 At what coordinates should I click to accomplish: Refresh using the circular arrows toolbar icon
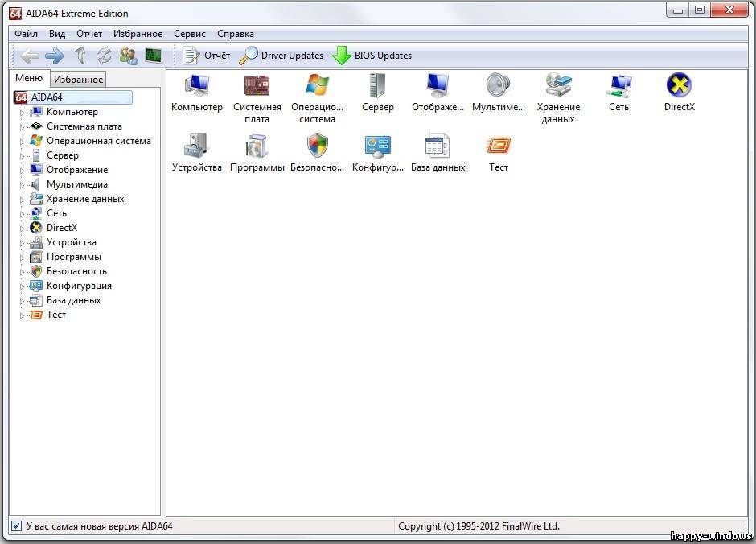105,56
